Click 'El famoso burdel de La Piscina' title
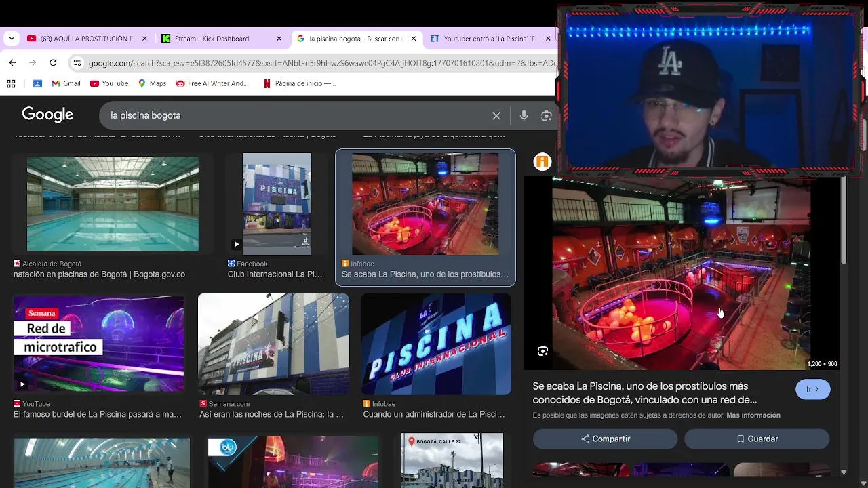Image resolution: width=868 pixels, height=488 pixels. coord(98,414)
